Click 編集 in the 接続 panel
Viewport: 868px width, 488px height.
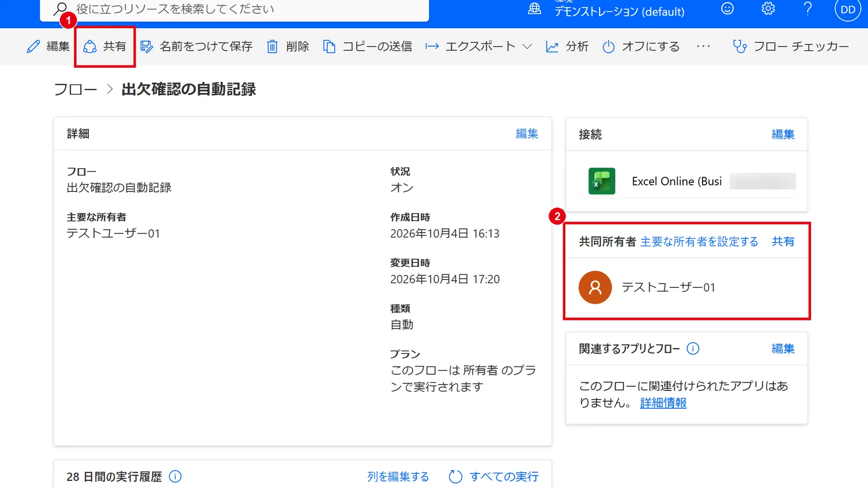pos(783,134)
